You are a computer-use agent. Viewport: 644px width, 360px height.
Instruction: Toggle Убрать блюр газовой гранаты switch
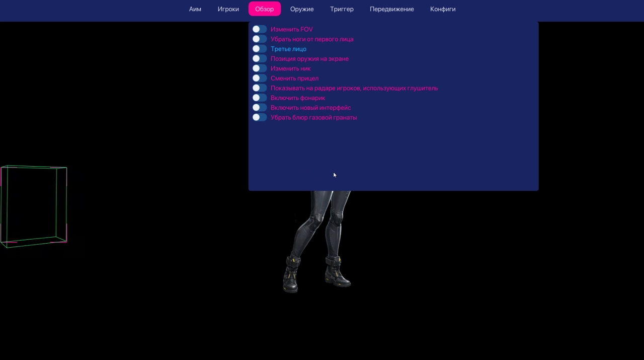point(260,117)
